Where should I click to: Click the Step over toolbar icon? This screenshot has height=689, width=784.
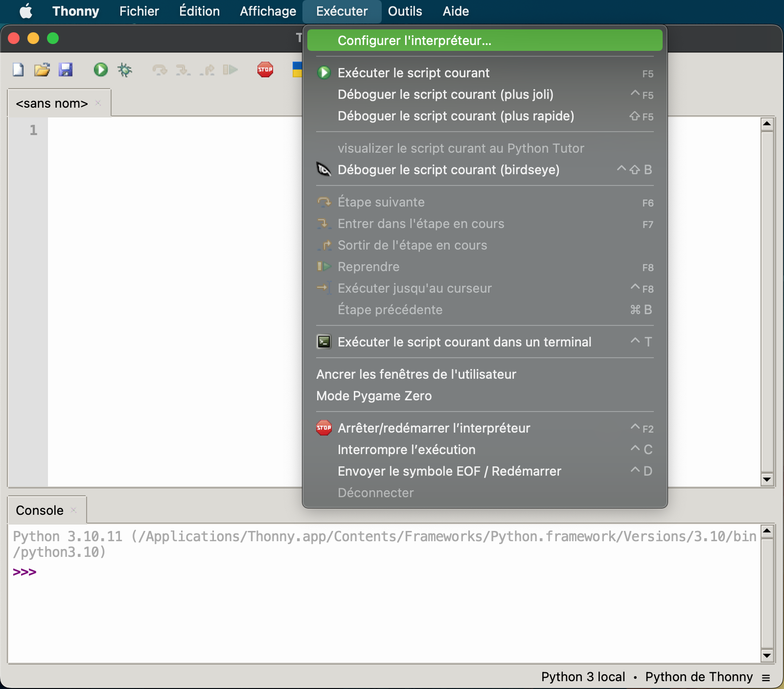[x=160, y=70]
